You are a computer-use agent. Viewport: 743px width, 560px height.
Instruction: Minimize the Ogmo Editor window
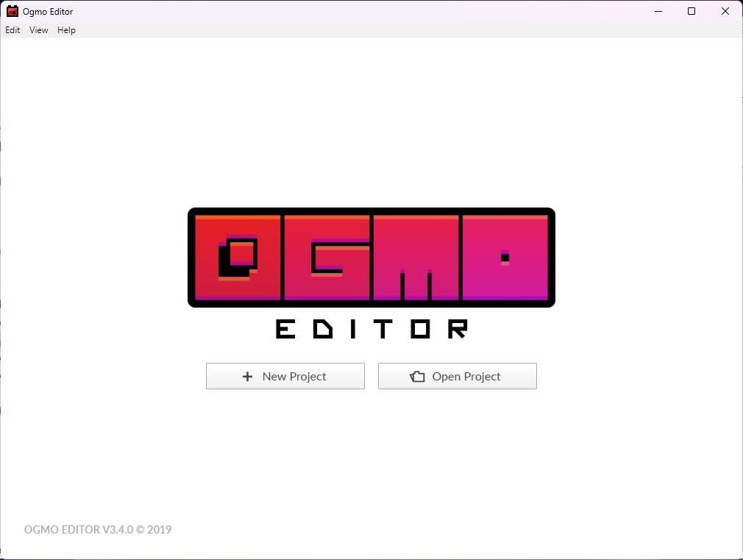pyautogui.click(x=658, y=11)
